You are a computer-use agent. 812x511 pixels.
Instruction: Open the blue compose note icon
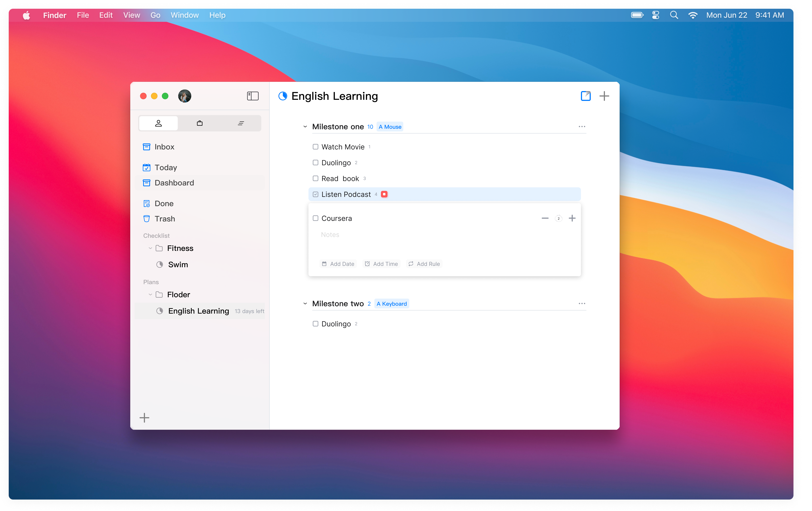tap(586, 96)
